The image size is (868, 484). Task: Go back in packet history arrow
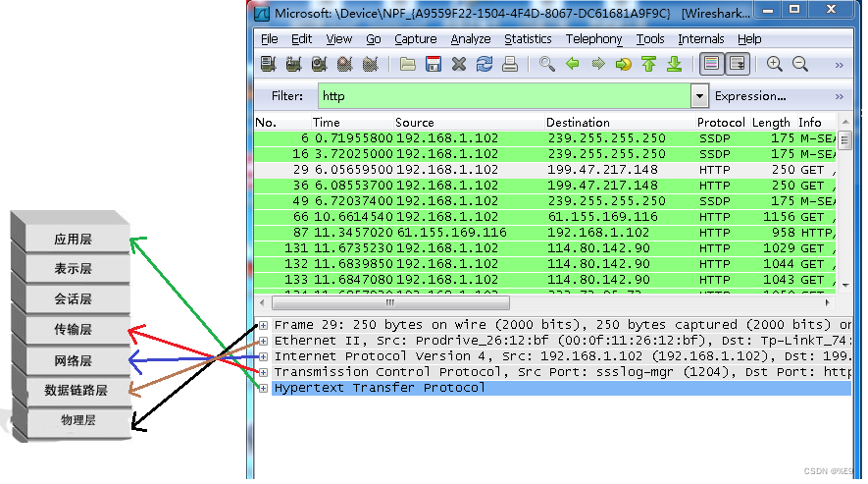pyautogui.click(x=573, y=65)
